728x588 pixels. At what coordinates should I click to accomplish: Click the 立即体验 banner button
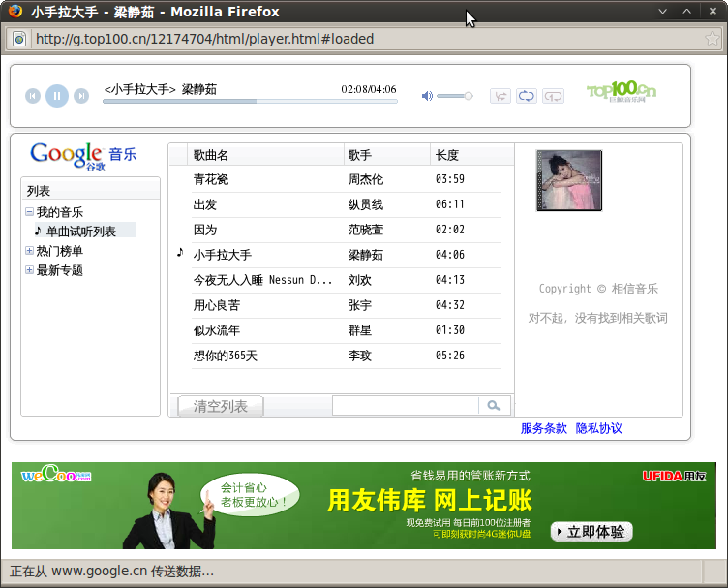click(591, 532)
